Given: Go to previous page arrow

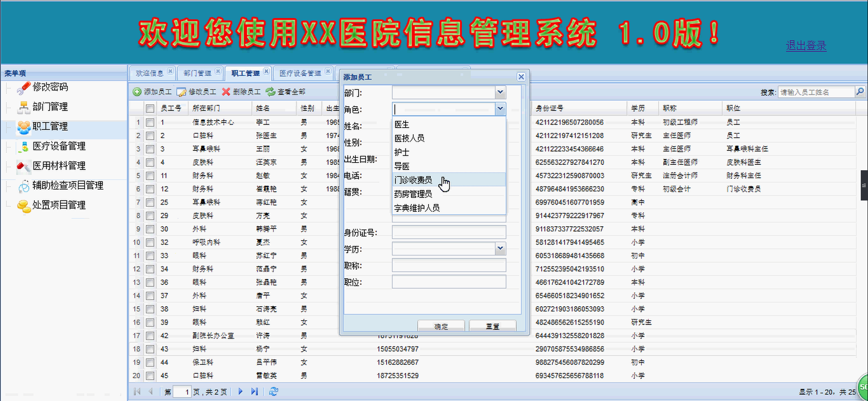Looking at the screenshot, I should point(151,392).
